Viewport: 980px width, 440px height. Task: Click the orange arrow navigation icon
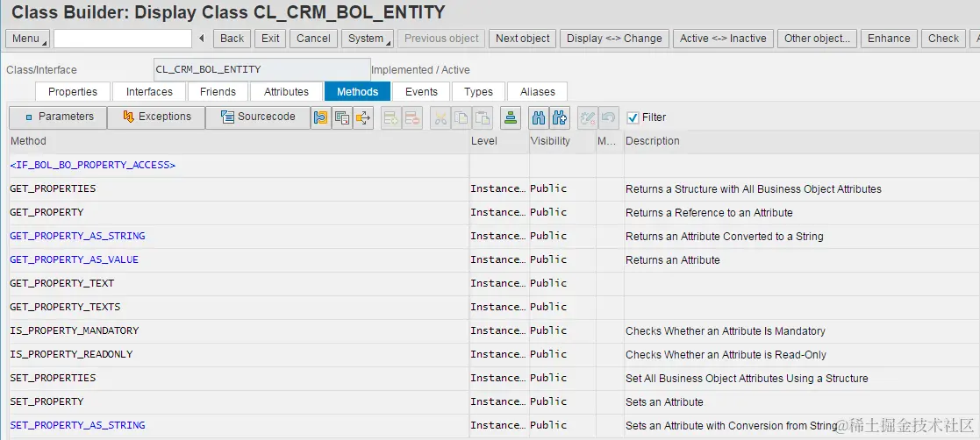[363, 117]
